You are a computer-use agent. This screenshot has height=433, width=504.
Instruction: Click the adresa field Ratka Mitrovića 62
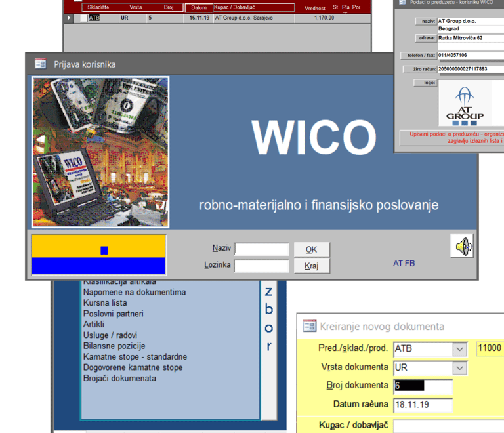click(471, 38)
